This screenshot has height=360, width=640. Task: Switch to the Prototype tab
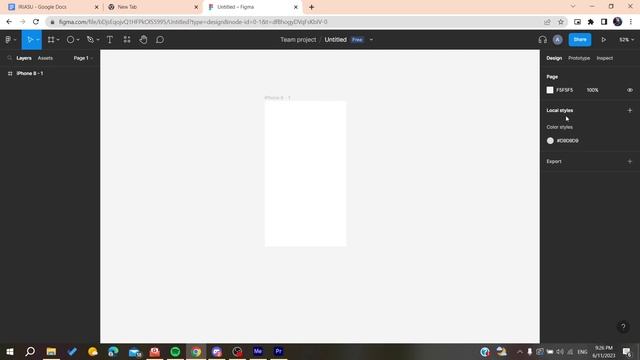[x=579, y=58]
